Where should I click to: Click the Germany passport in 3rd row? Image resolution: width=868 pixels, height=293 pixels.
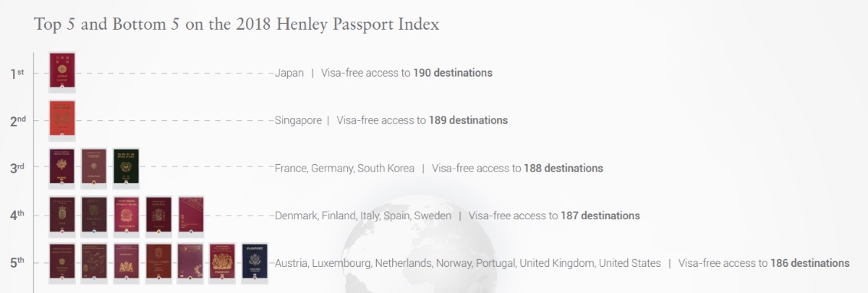(x=94, y=166)
